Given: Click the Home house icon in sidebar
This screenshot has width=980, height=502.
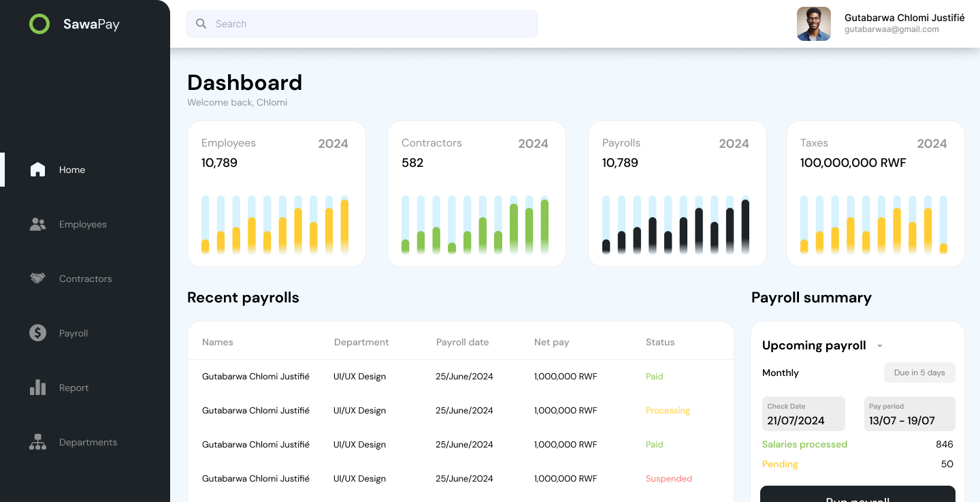Looking at the screenshot, I should click(37, 170).
